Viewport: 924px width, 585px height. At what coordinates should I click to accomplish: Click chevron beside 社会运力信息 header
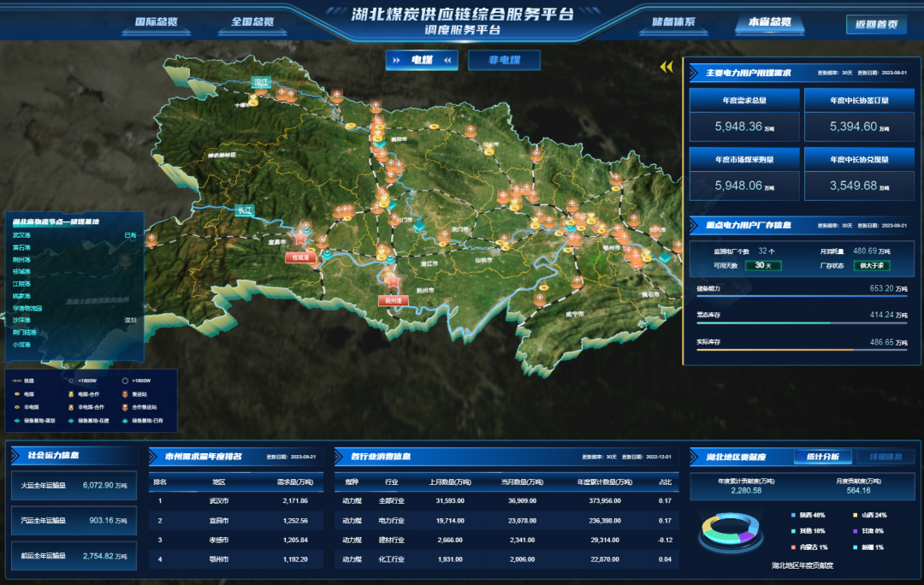click(x=16, y=455)
